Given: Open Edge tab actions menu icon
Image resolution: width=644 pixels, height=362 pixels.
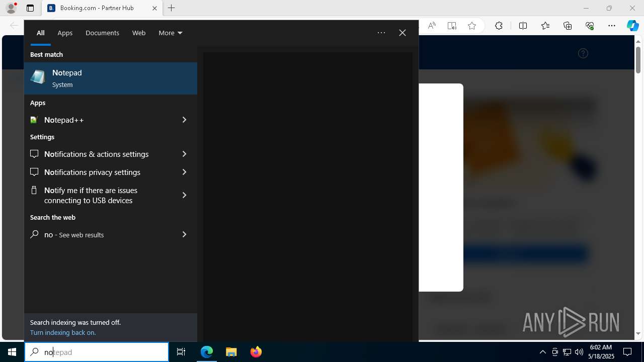Looking at the screenshot, I should point(30,8).
